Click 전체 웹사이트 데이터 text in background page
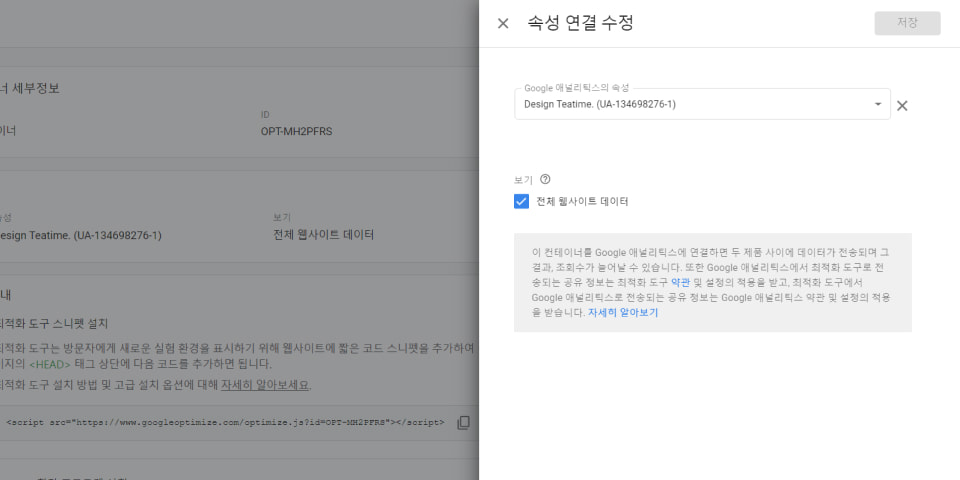This screenshot has width=960, height=480. [x=323, y=235]
